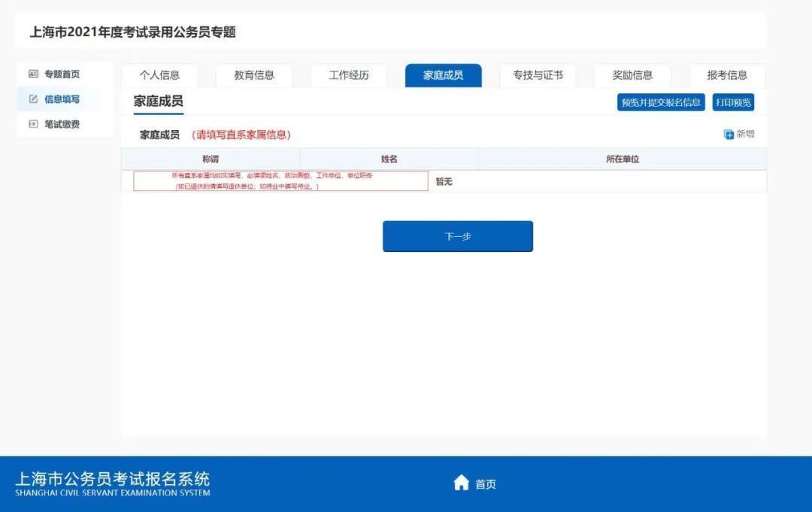812x512 pixels.
Task: Click the home icon in the footer
Action: (461, 483)
